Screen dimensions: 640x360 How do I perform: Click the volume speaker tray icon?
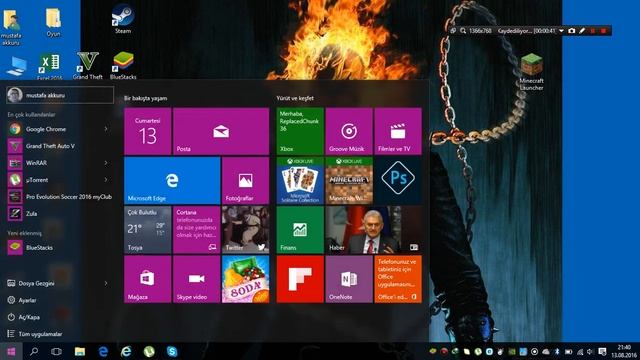point(590,351)
